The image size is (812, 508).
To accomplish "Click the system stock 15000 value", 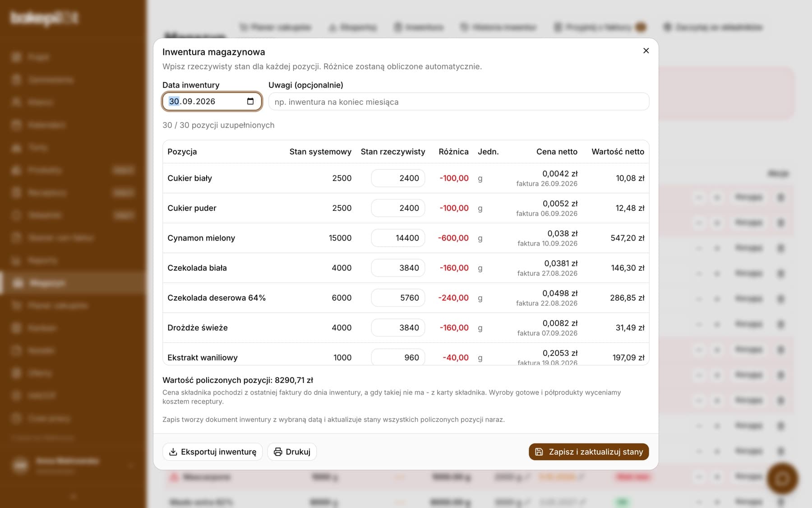I will point(340,238).
